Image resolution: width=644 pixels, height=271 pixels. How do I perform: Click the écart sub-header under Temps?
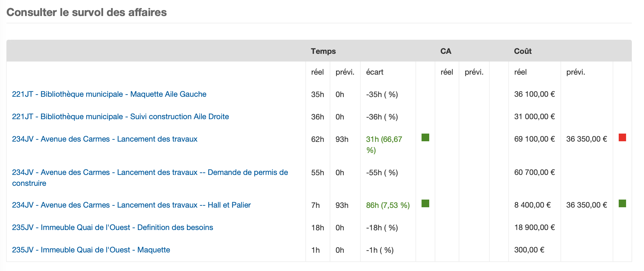click(374, 72)
